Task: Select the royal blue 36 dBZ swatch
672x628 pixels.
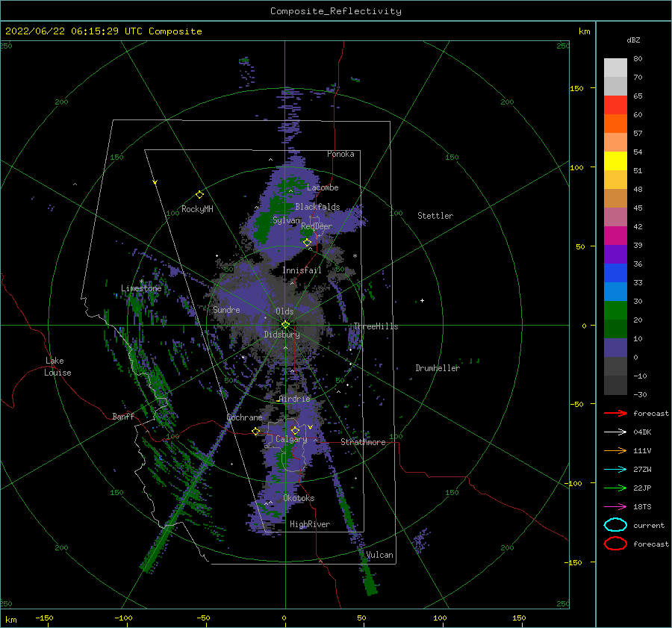Action: tap(615, 273)
